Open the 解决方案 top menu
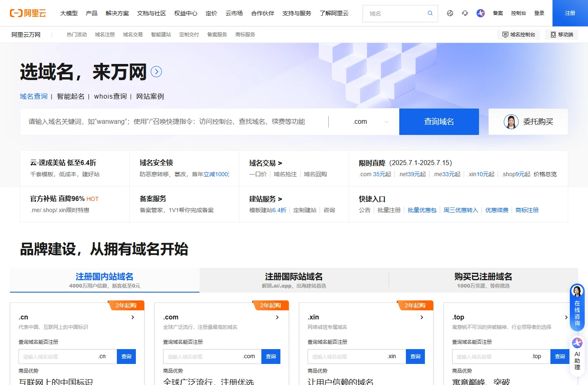Viewport: 588px width, 385px height. (x=117, y=13)
